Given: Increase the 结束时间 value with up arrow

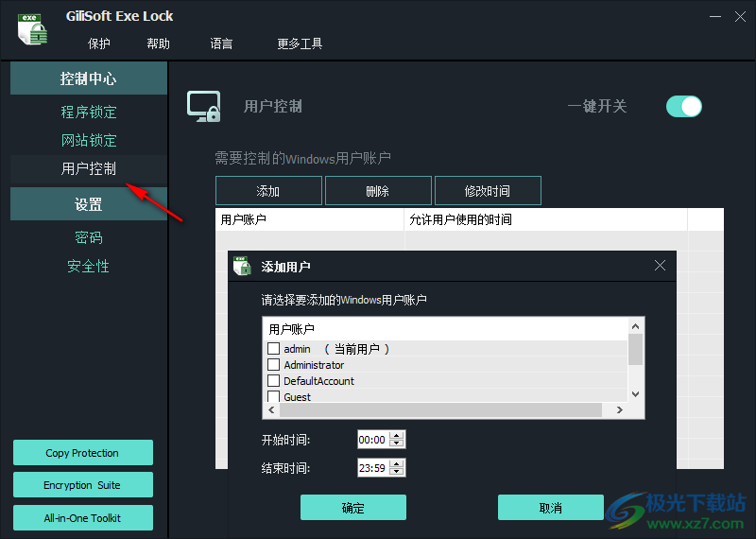Looking at the screenshot, I should pos(397,463).
